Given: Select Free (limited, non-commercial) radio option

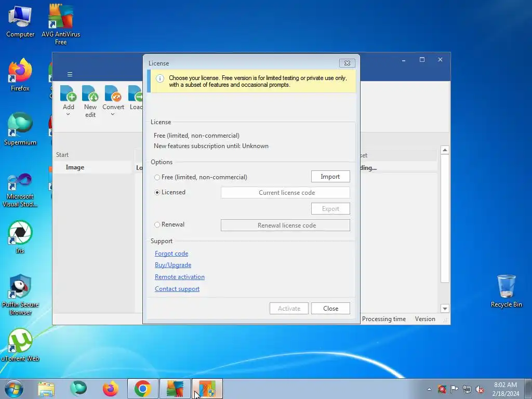Looking at the screenshot, I should (x=157, y=177).
